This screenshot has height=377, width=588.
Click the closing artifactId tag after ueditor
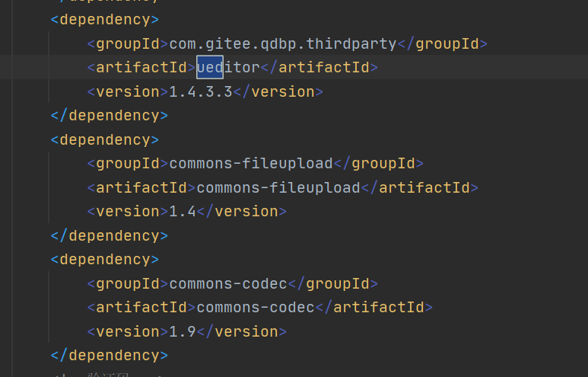319,68
